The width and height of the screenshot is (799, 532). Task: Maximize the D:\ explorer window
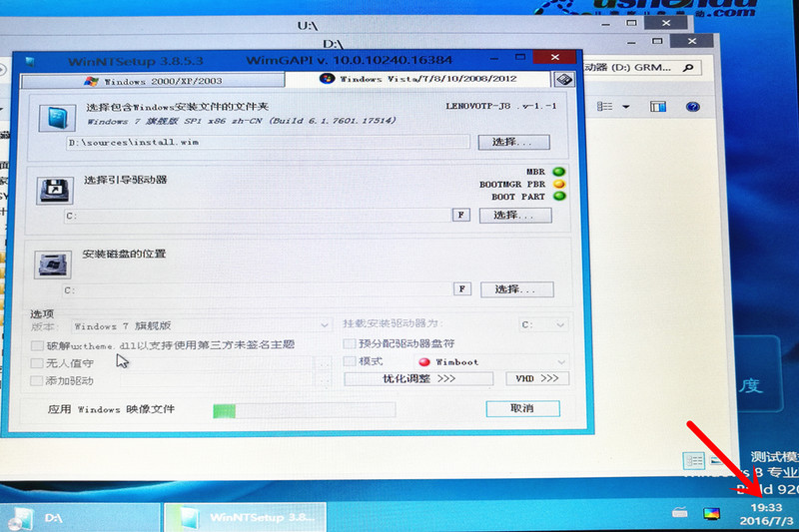tap(657, 41)
